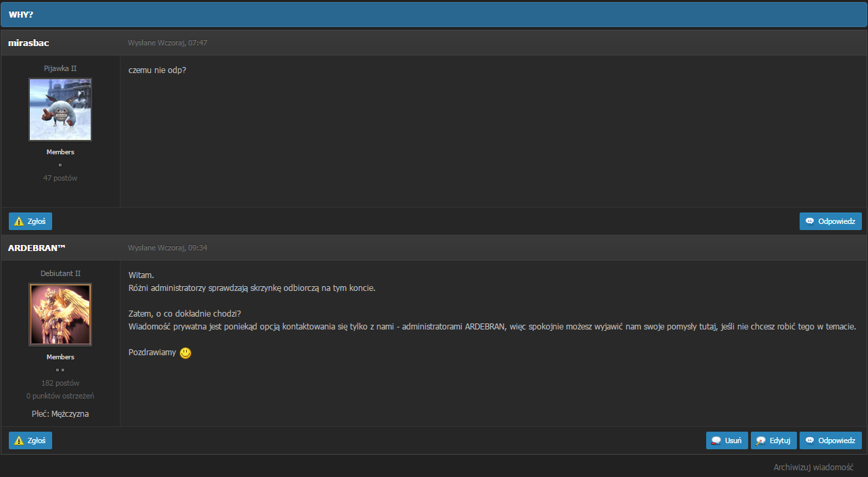868x477 pixels.
Task: Report ARDEBRAN's post with Zgłoś button
Action: (x=30, y=440)
